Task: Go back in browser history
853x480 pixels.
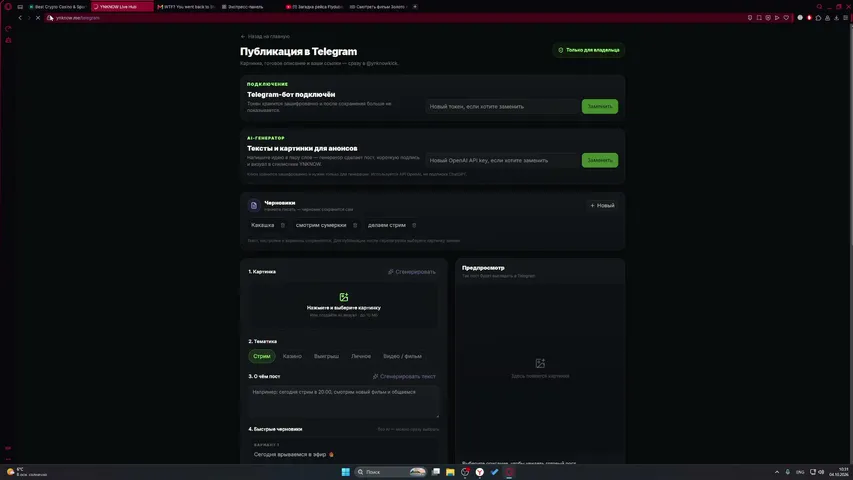Action: 20,17
